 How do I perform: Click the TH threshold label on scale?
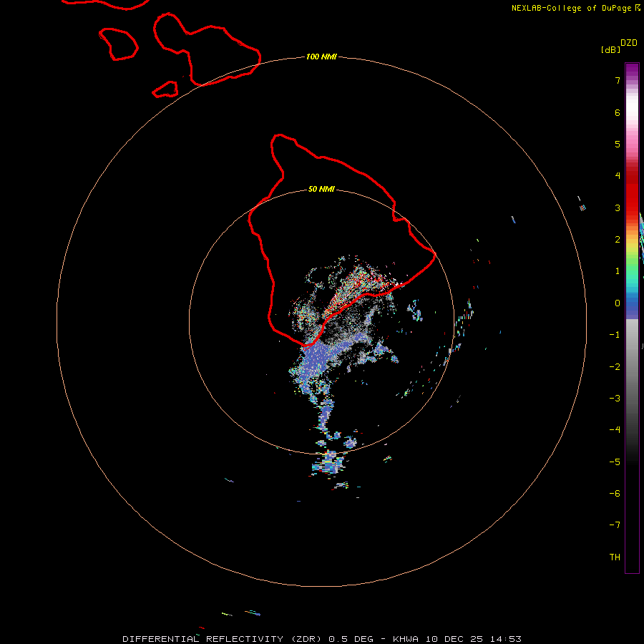[615, 557]
